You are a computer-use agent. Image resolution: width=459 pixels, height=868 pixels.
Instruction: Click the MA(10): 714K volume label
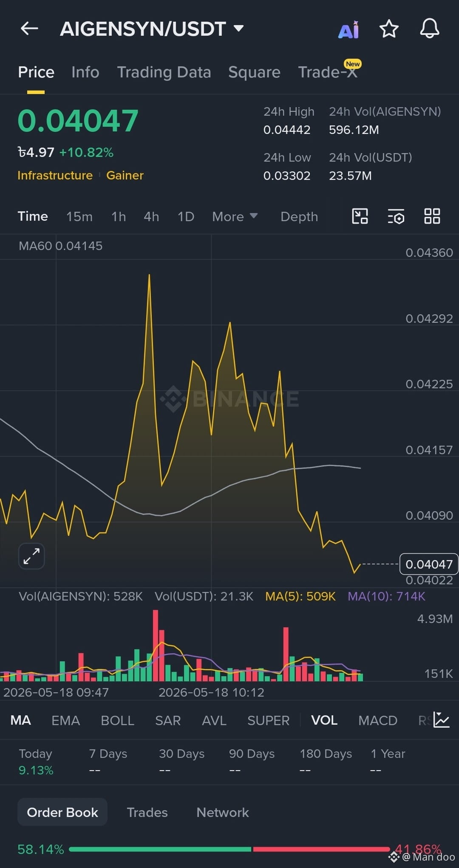tap(386, 596)
